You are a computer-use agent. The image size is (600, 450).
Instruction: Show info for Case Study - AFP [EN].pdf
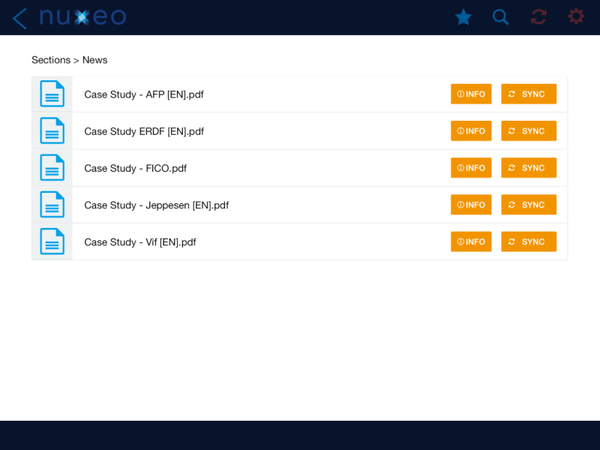pos(471,94)
